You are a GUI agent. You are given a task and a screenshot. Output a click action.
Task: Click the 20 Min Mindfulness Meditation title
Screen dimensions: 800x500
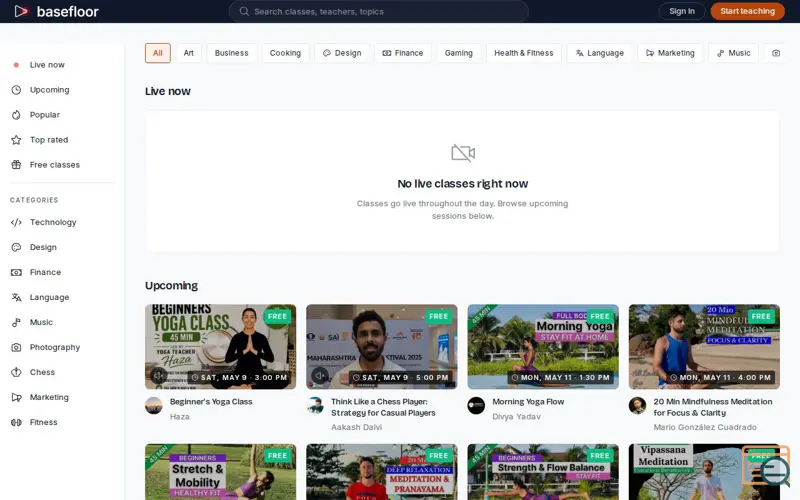(x=713, y=407)
